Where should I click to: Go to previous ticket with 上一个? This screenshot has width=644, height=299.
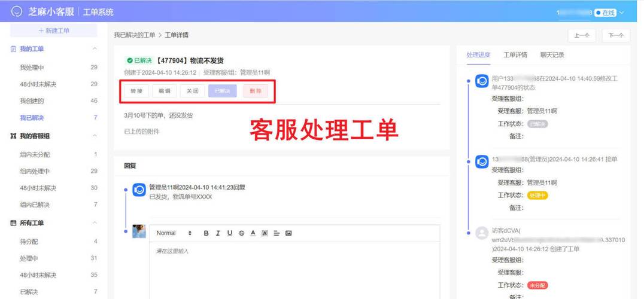pos(582,36)
